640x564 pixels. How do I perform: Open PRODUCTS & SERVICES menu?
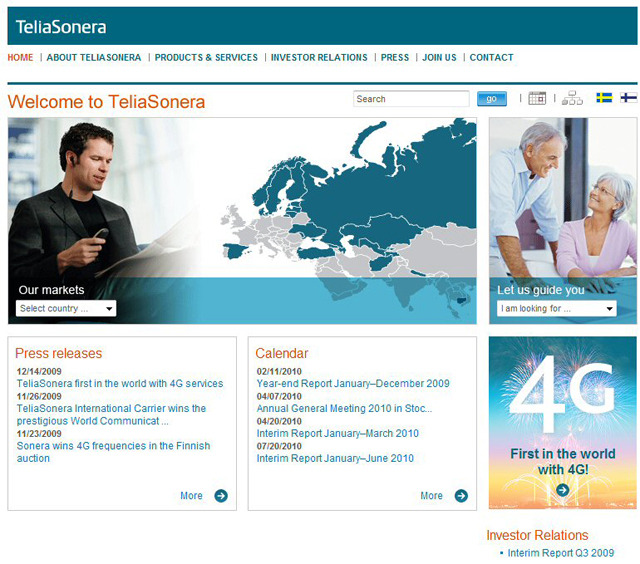pyautogui.click(x=206, y=58)
